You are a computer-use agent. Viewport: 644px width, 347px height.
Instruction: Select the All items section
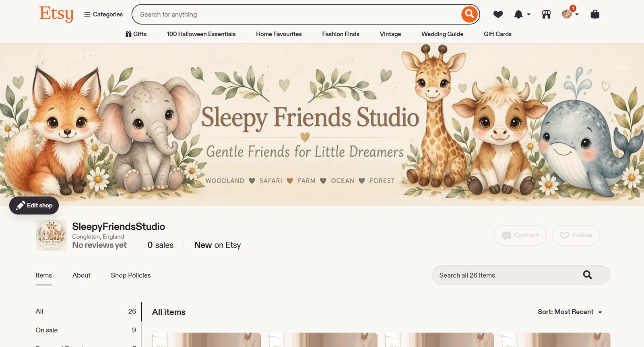86,312
